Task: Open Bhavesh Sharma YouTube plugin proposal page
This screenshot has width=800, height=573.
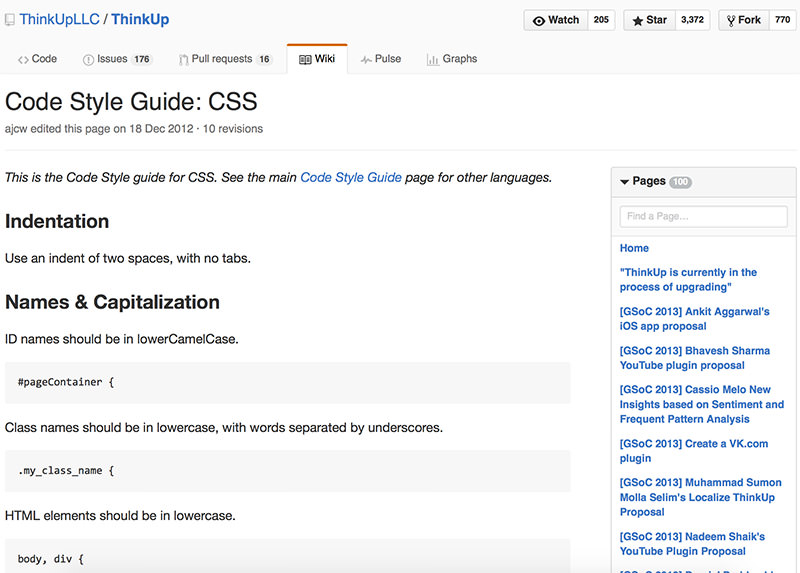Action: (694, 358)
